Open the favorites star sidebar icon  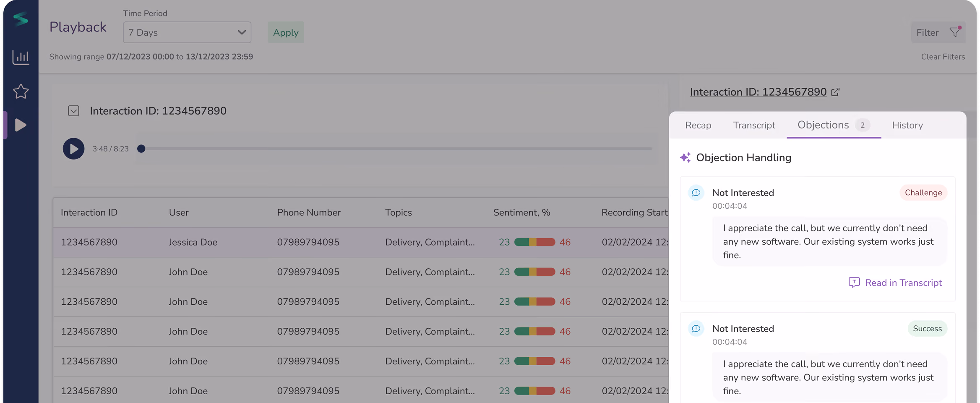click(x=21, y=91)
